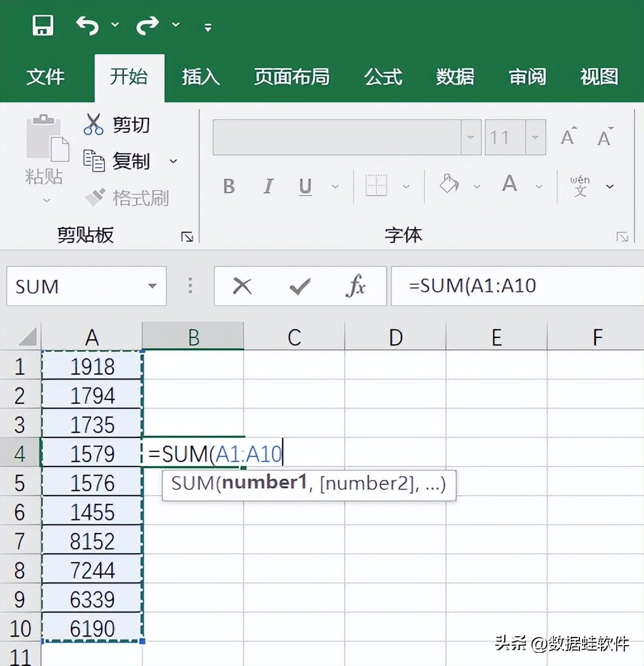Viewport: 644px width, 666px height.
Task: Toggle Italic formatting
Action: (x=268, y=186)
